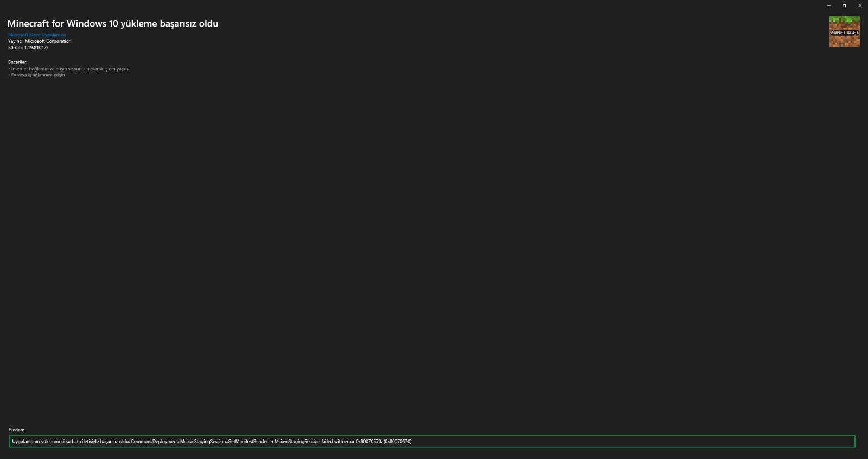Click the Minecraft app icon thumbnail
This screenshot has width=868, height=459.
tap(844, 31)
